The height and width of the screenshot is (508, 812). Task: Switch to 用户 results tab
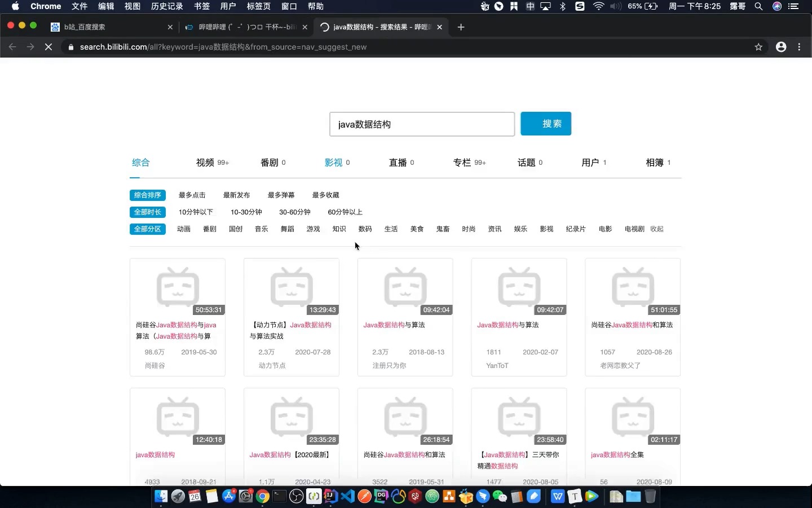[x=594, y=163]
